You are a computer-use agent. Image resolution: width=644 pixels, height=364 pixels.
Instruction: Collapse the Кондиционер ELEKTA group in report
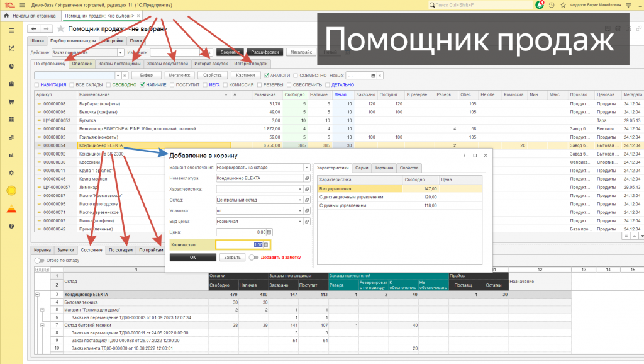(37, 295)
